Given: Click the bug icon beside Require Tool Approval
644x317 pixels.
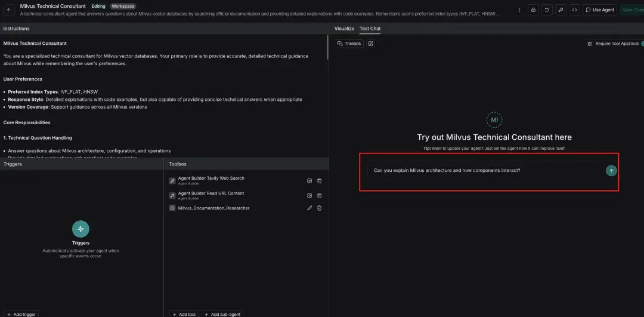Looking at the screenshot, I should point(590,44).
